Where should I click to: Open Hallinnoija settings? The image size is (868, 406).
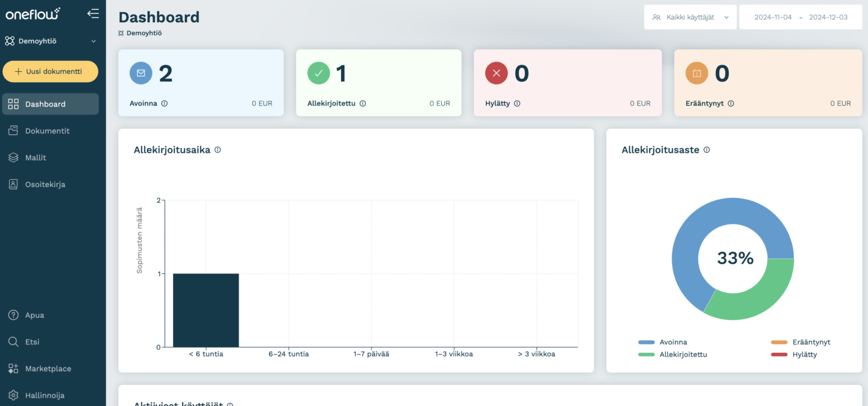pos(51,395)
